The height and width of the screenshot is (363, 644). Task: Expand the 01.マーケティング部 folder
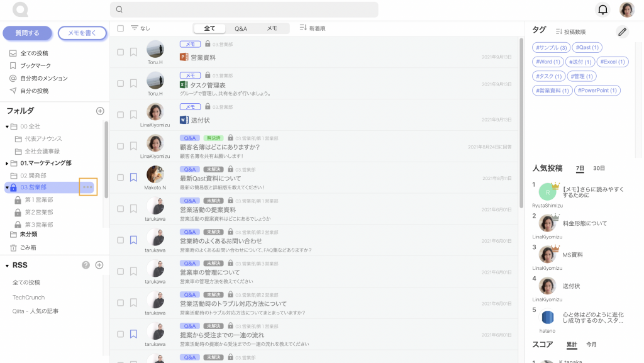click(x=7, y=164)
